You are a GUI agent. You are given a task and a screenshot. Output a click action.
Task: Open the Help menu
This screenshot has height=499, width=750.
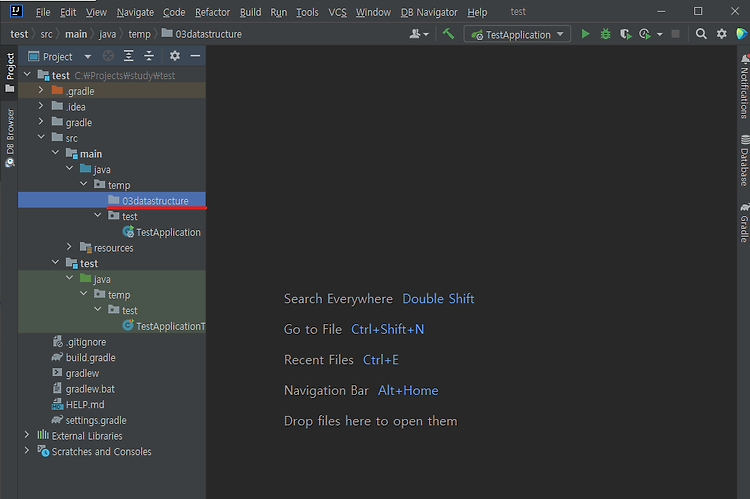tap(477, 12)
